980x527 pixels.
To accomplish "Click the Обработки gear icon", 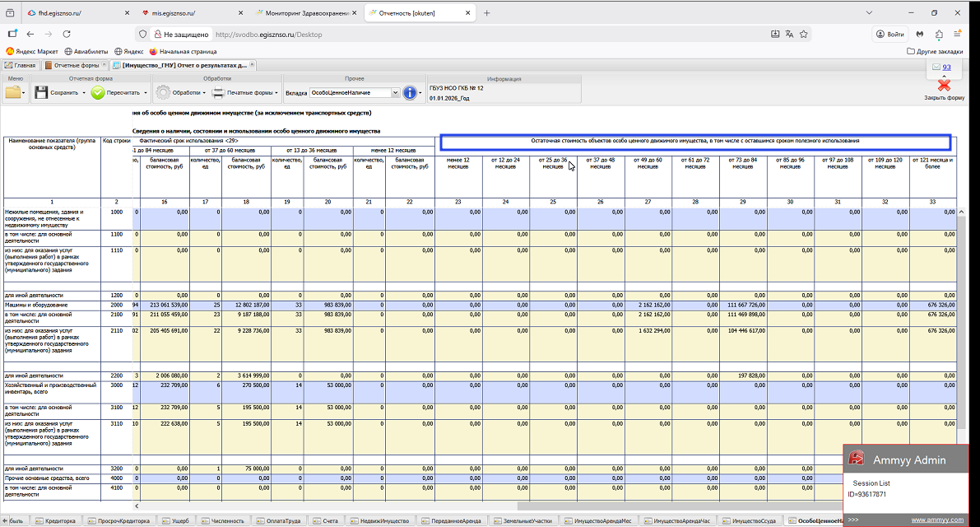I will tap(163, 93).
